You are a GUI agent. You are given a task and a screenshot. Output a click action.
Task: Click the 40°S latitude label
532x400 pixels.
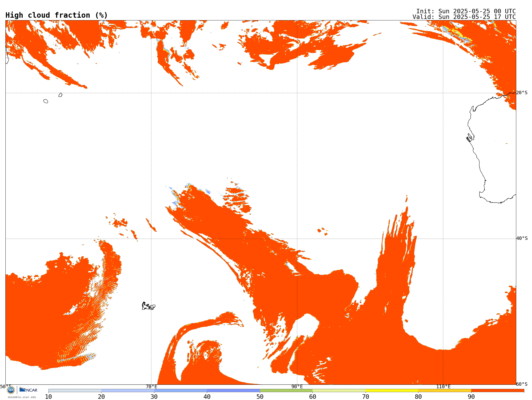[522, 238]
